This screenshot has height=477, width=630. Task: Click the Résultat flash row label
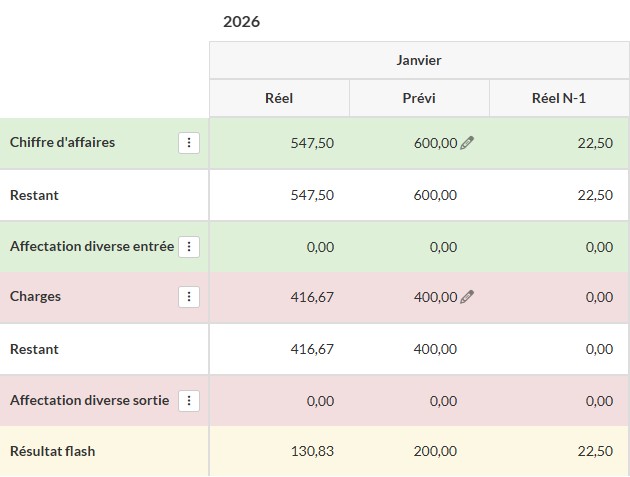click(x=52, y=451)
